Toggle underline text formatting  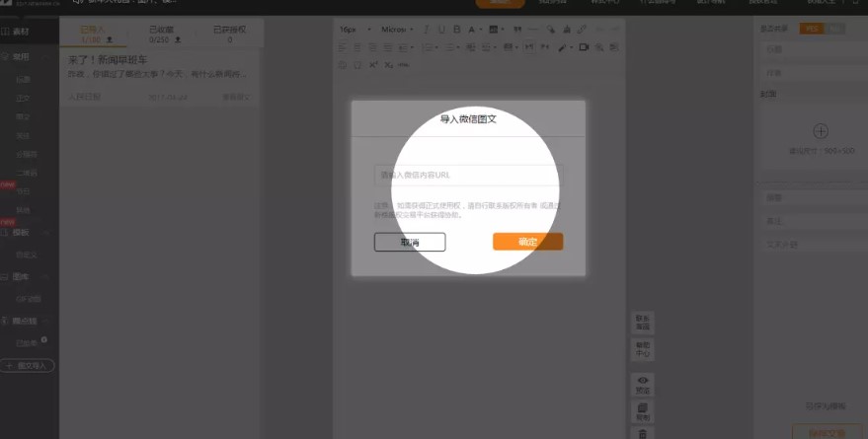pos(441,31)
